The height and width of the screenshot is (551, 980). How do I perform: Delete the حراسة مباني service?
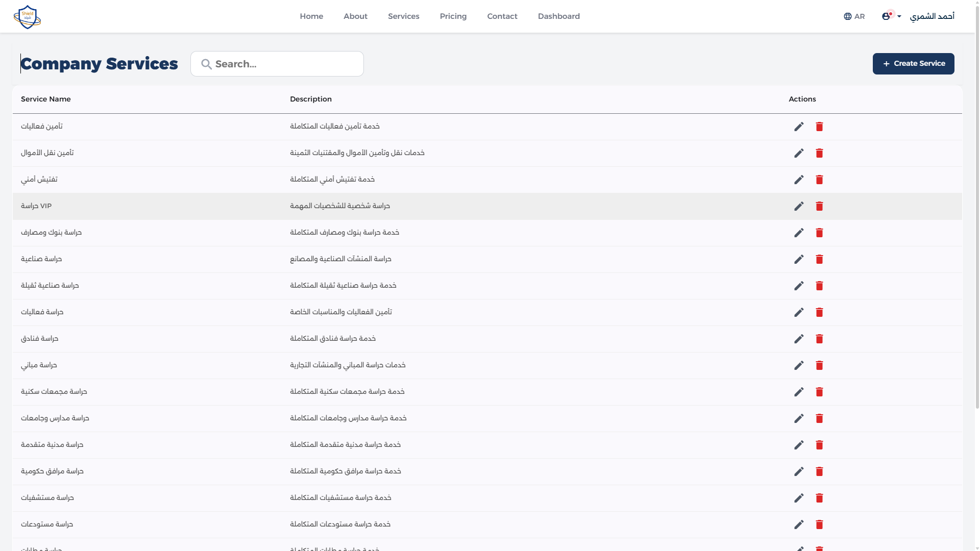pos(820,365)
